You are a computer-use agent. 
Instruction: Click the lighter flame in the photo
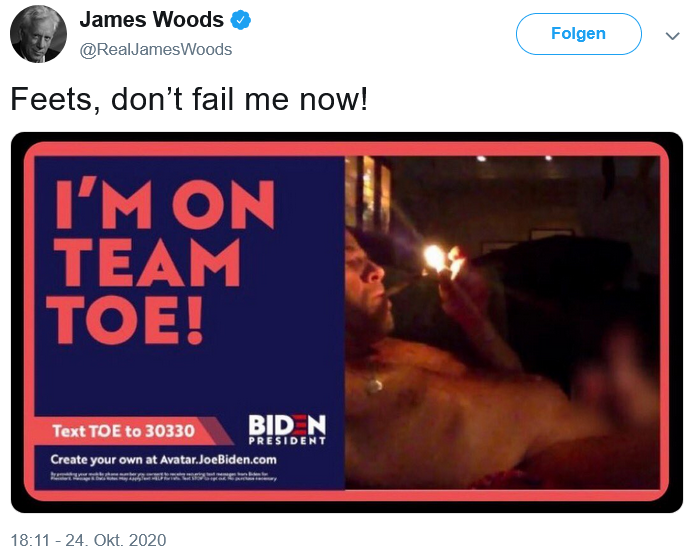435,257
